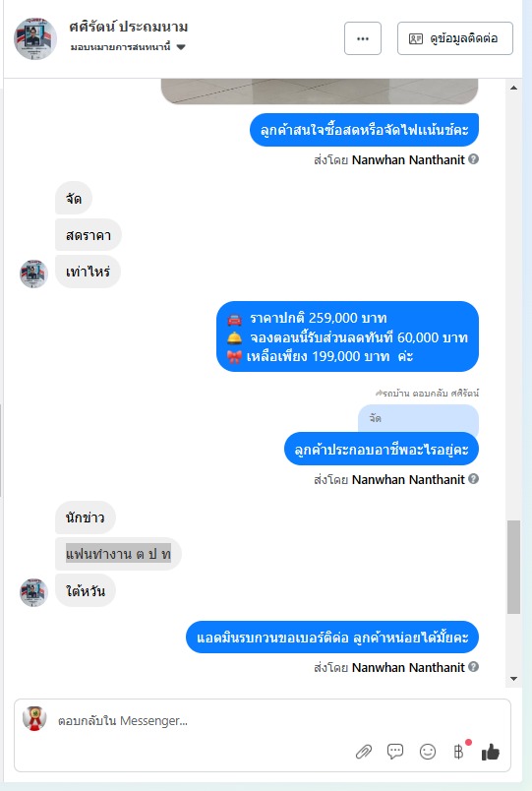Click the paperclip attach file icon

click(x=364, y=752)
